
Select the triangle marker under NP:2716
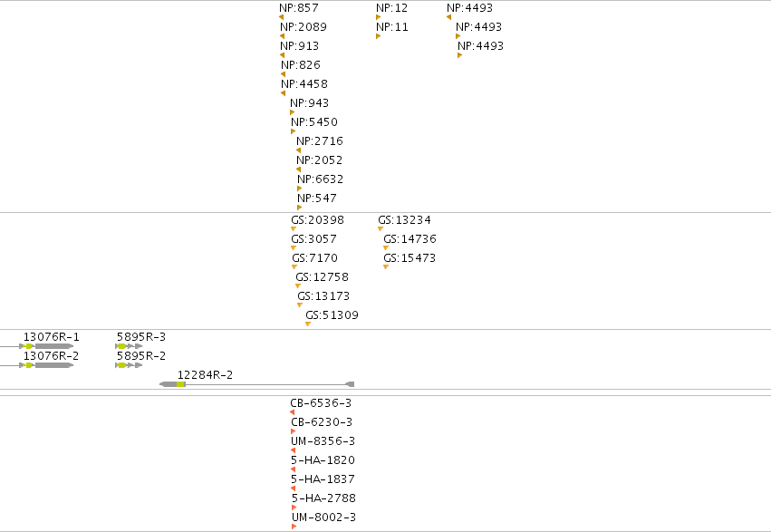(x=298, y=150)
